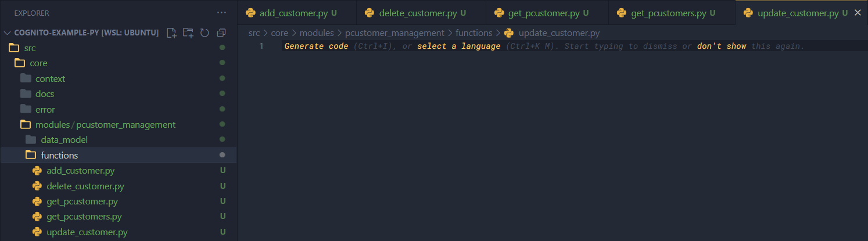Click "don't show" hint link
The height and width of the screenshot is (241, 868).
[721, 46]
